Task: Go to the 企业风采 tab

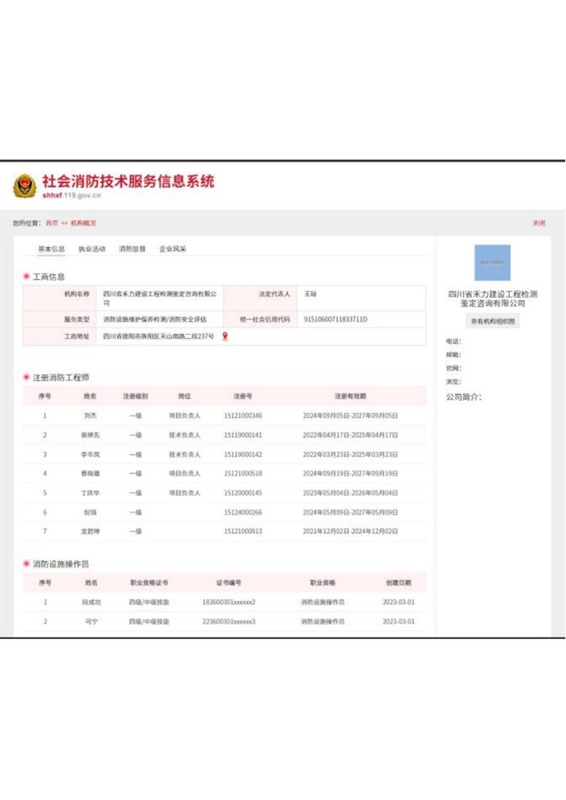Action: (x=173, y=249)
